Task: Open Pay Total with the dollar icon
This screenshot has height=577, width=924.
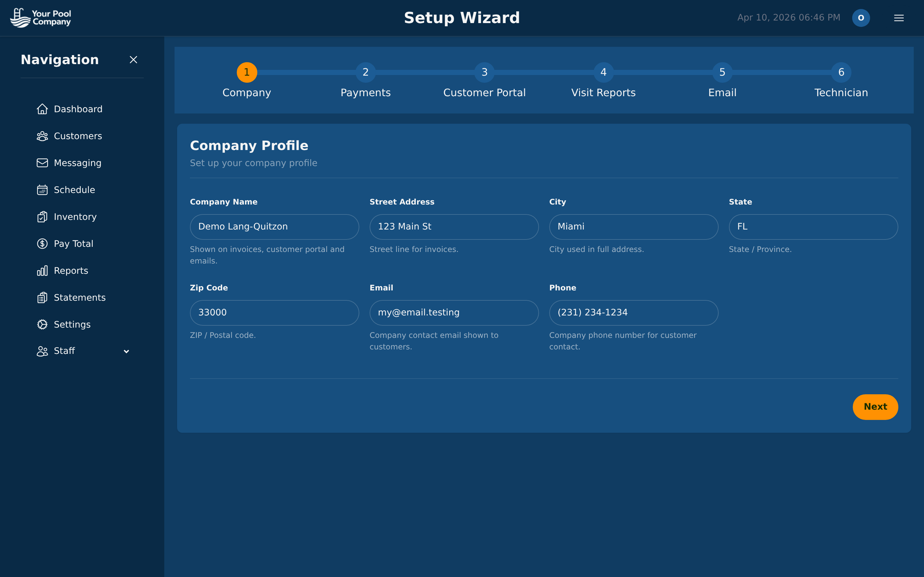Action: [42, 244]
